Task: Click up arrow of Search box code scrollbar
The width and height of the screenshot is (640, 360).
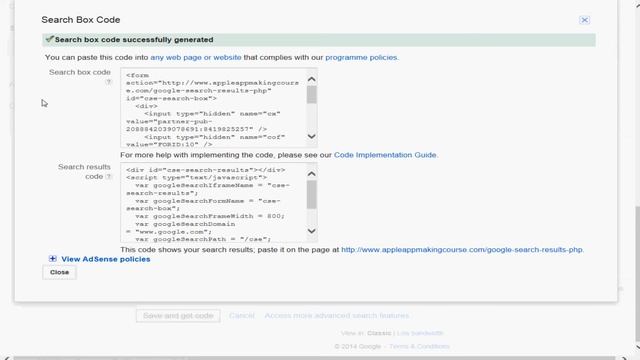Action: pos(311,79)
